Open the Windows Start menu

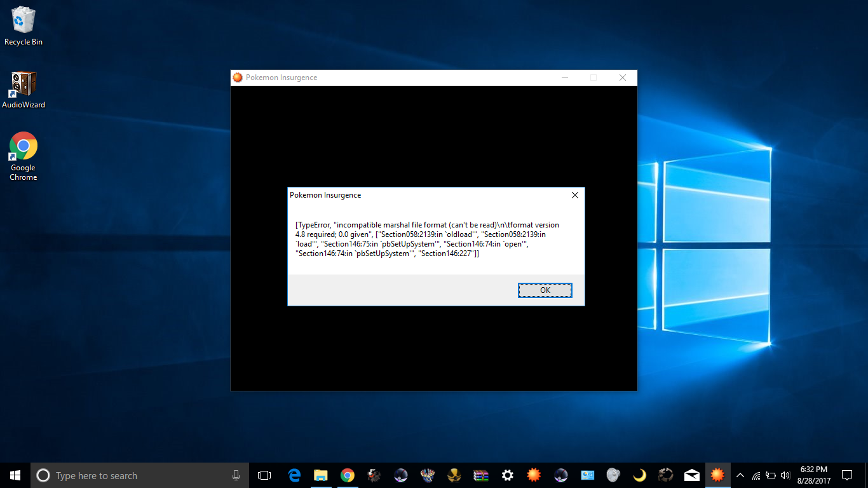point(15,475)
